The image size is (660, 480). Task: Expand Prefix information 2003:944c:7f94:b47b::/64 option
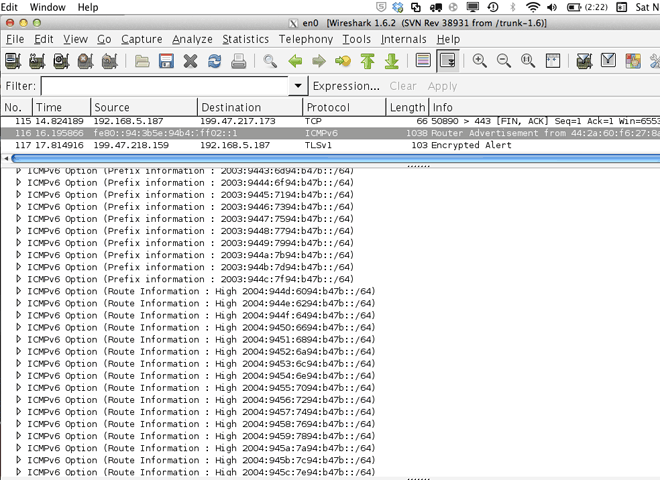(x=19, y=279)
